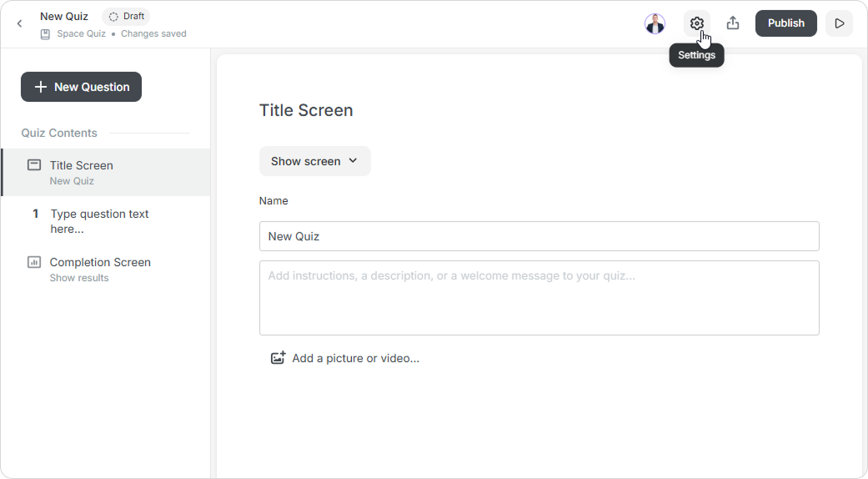Click the share export icon
This screenshot has width=868, height=479.
pyautogui.click(x=732, y=23)
